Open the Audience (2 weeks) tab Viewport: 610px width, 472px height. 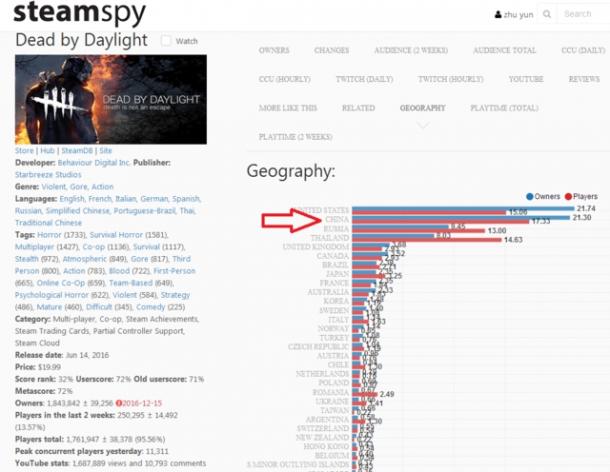tap(411, 50)
